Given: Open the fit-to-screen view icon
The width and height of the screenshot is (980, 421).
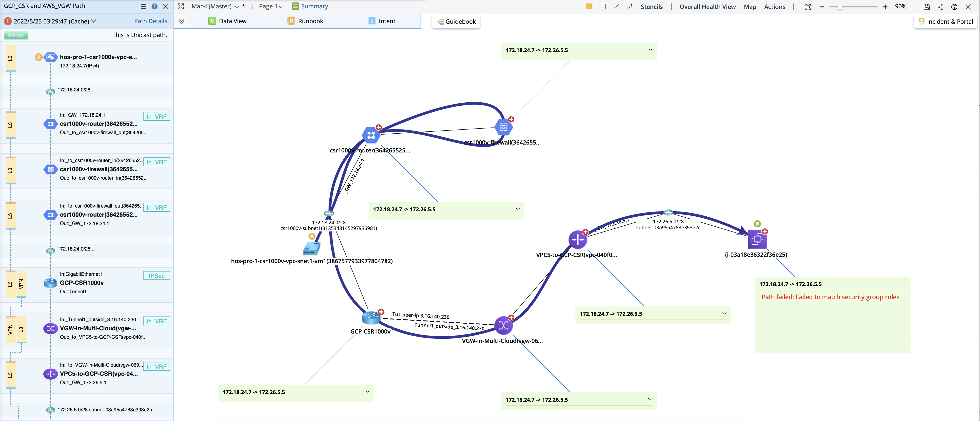Looking at the screenshot, I should coord(808,6).
